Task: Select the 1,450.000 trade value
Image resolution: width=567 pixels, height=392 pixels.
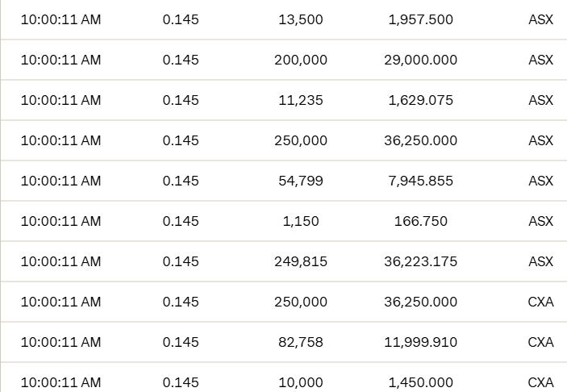Action: pos(420,382)
